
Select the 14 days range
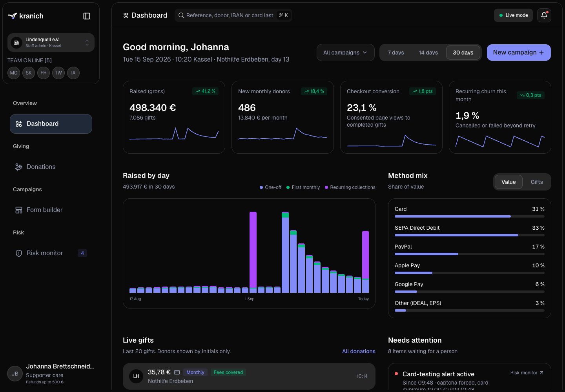(428, 53)
